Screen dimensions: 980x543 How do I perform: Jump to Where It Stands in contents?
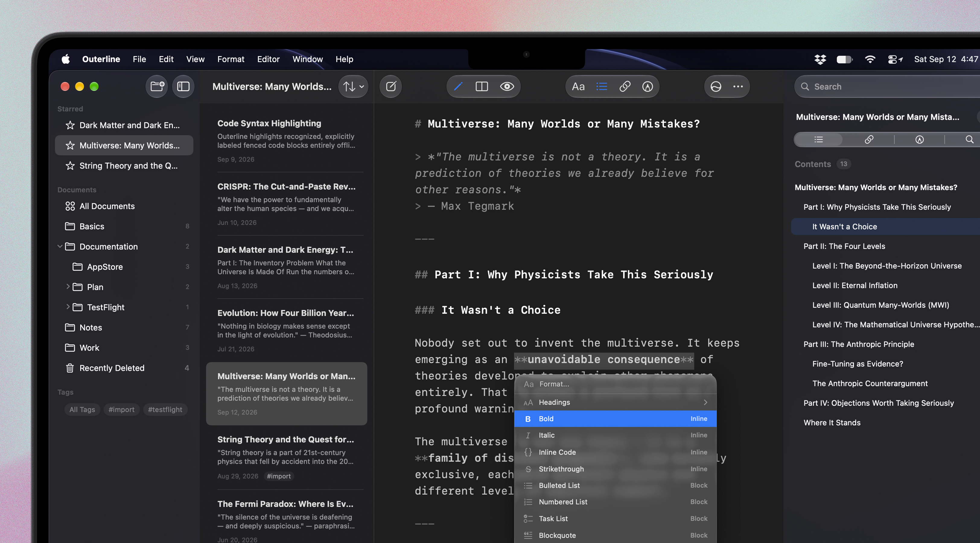(832, 422)
